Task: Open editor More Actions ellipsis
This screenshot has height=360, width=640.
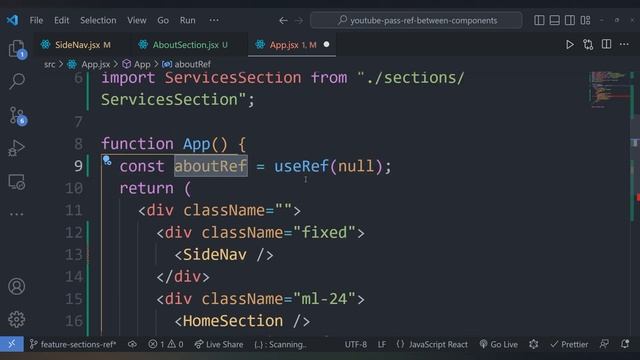Action: click(x=624, y=44)
